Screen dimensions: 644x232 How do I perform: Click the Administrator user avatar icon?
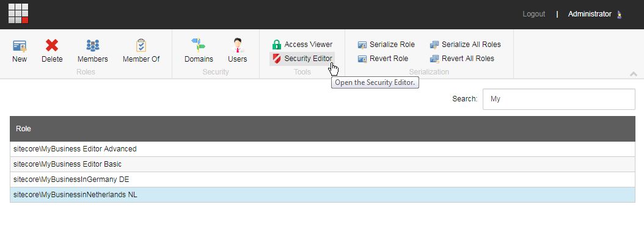click(x=620, y=15)
